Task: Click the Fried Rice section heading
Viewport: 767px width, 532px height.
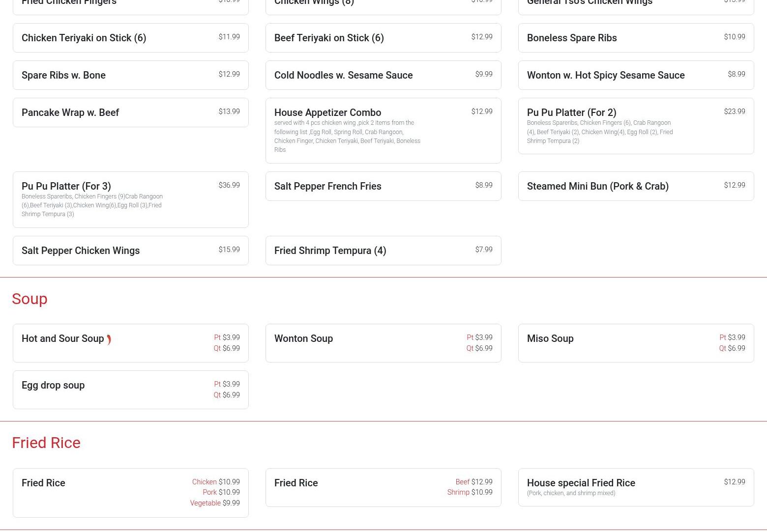Action: click(46, 443)
